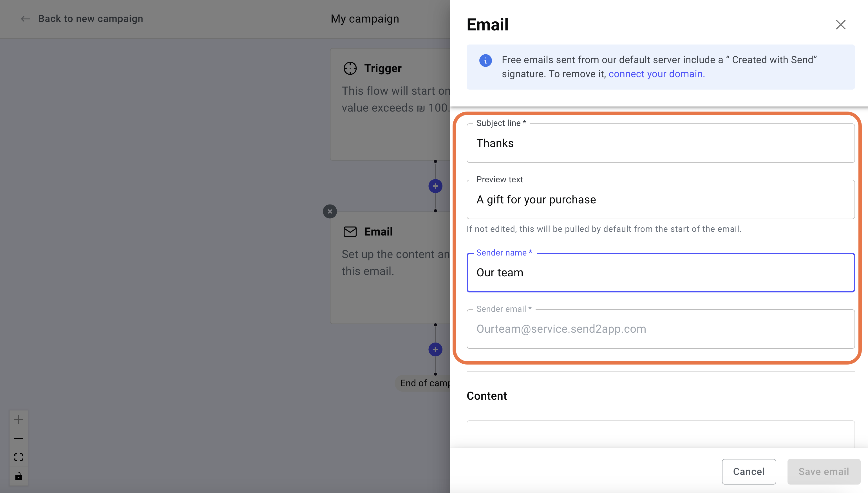Click the Preview text input field

point(661,199)
